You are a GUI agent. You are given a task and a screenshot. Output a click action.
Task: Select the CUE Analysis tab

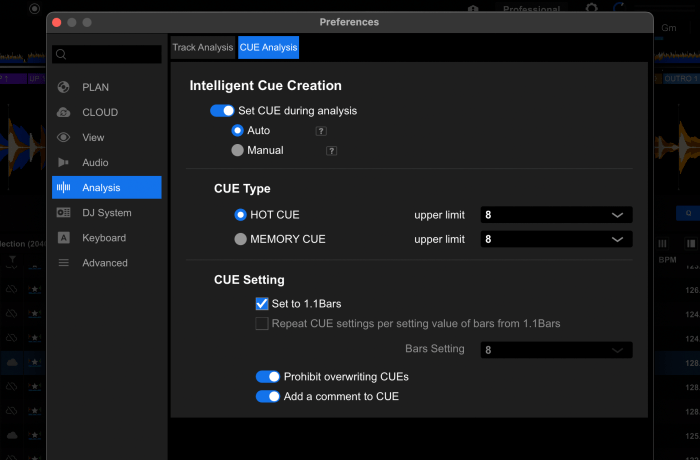[x=268, y=47]
